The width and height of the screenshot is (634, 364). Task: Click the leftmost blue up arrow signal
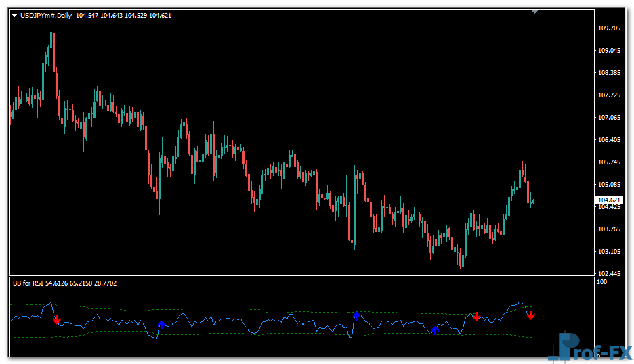pos(161,325)
